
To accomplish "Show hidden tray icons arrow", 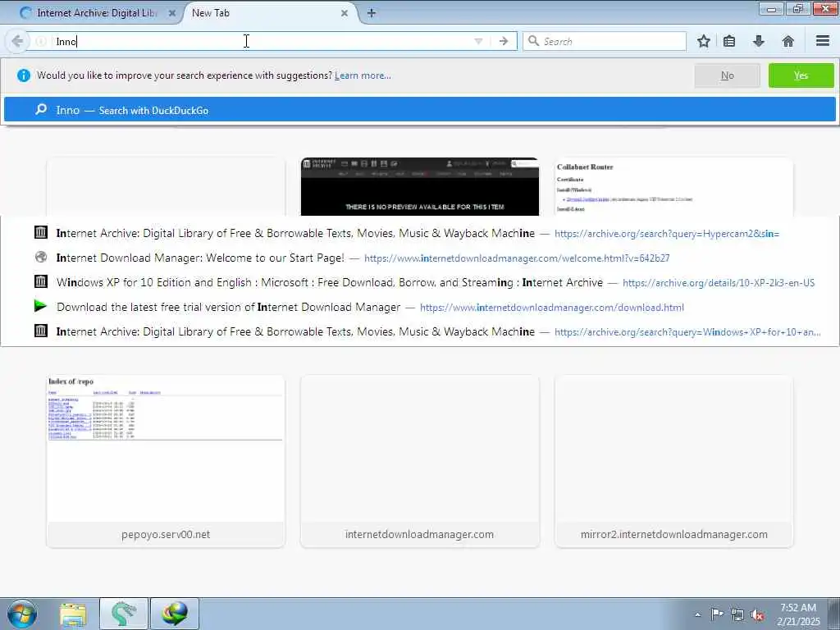I will click(x=697, y=614).
